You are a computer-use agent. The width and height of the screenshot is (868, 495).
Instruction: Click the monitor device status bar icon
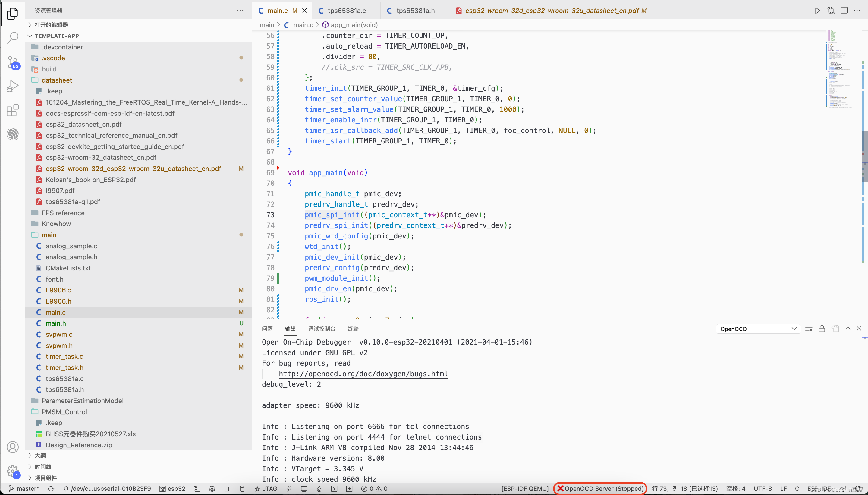(304, 489)
